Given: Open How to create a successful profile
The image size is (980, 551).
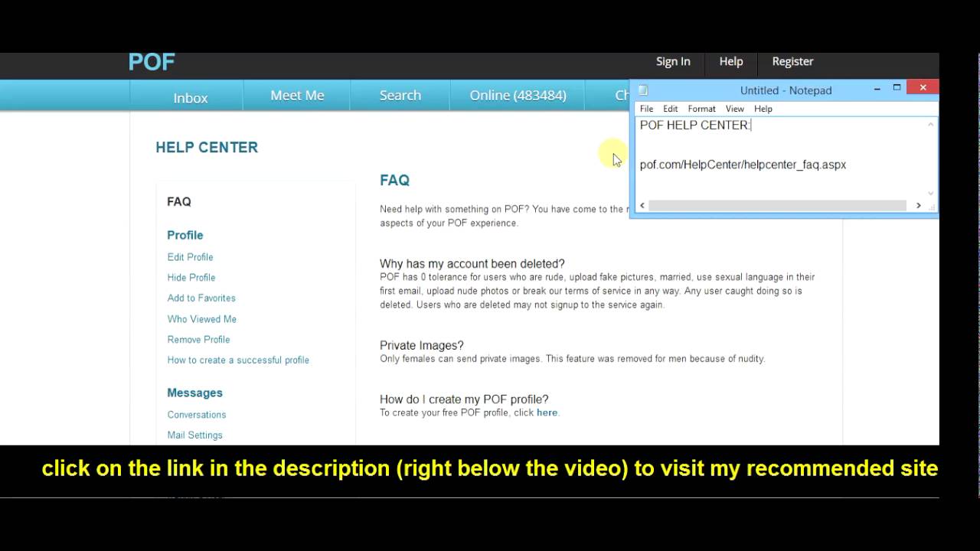Looking at the screenshot, I should (x=238, y=360).
